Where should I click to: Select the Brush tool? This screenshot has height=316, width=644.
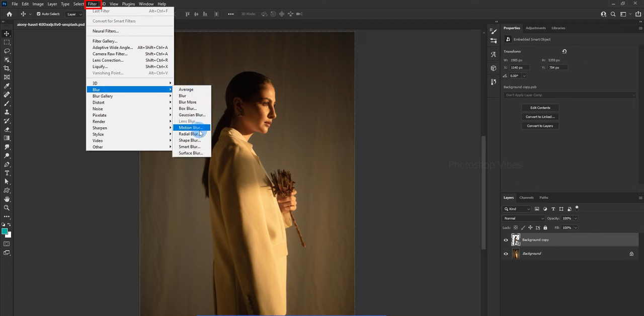7,103
